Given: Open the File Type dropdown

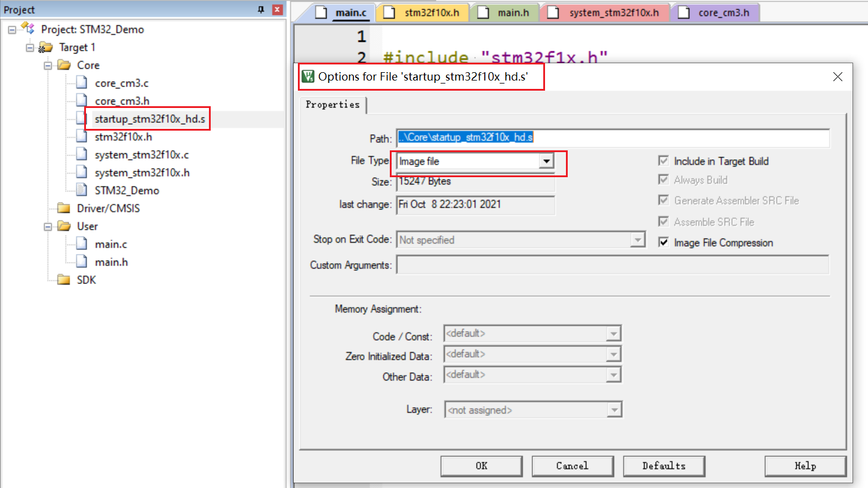Looking at the screenshot, I should 546,161.
